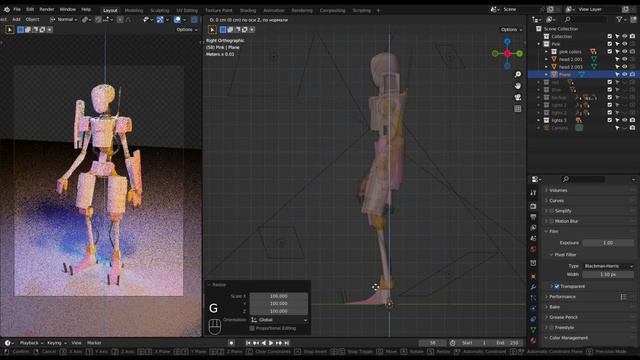
Task: Expand the 'pink colors' collection
Action: (x=547, y=52)
